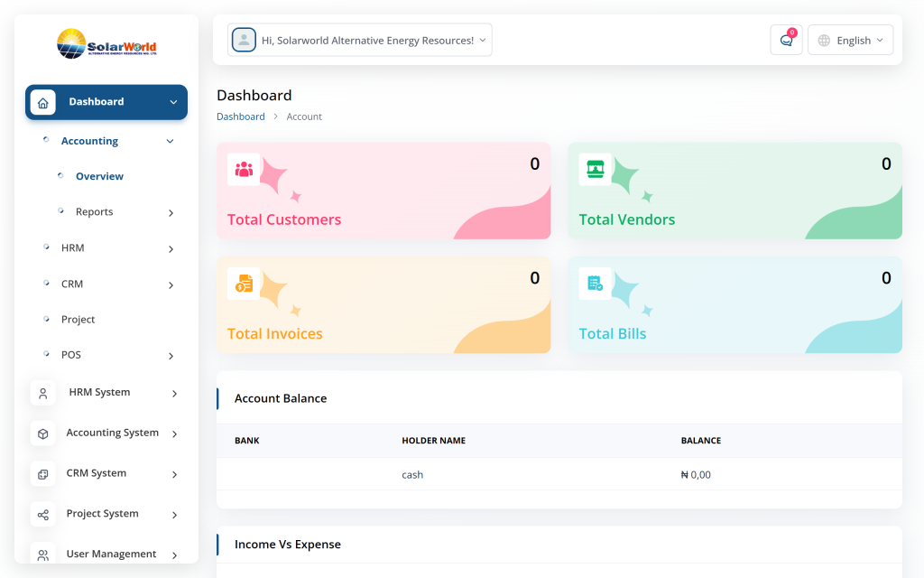
Task: Click the SolarWorld logo
Action: tap(106, 43)
